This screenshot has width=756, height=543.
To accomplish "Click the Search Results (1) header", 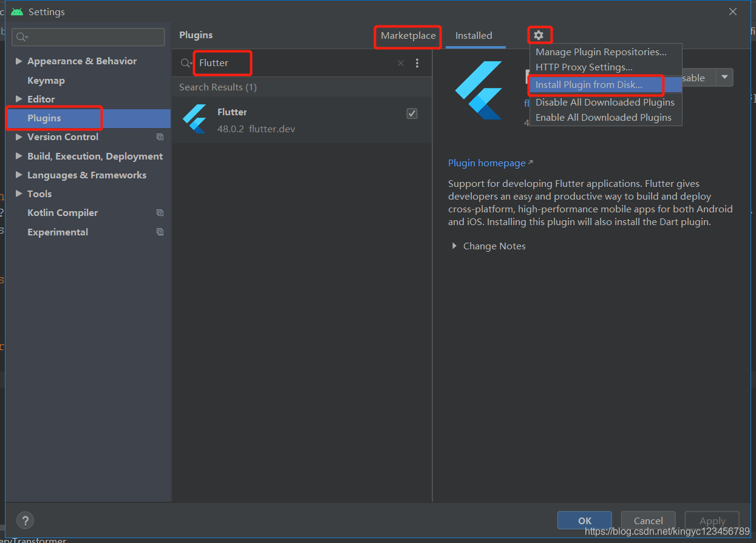I will click(218, 87).
